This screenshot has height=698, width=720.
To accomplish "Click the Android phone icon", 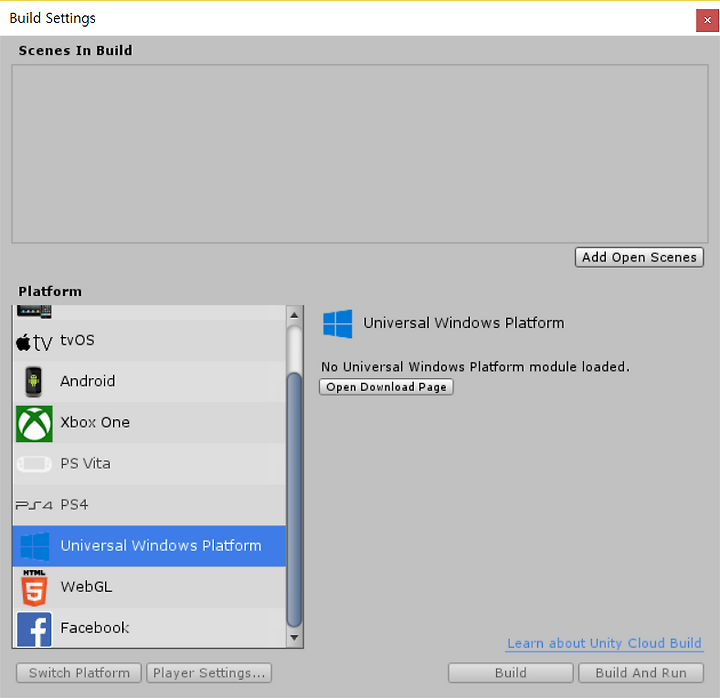I will click(x=34, y=382).
